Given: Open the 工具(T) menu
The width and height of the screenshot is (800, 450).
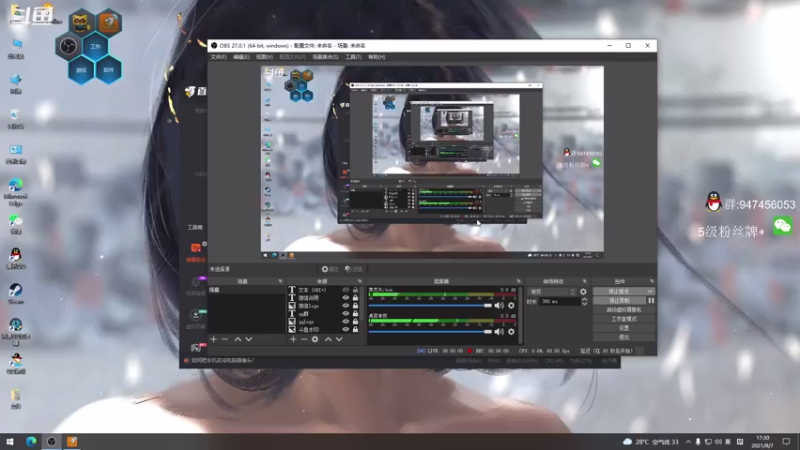Looking at the screenshot, I should pyautogui.click(x=353, y=57).
